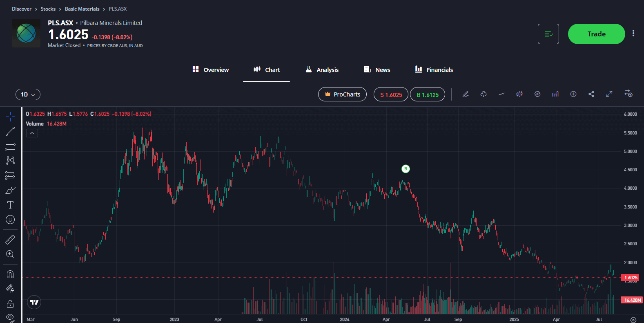644x323 pixels.
Task: Select the Text annotation tool
Action: [x=10, y=205]
